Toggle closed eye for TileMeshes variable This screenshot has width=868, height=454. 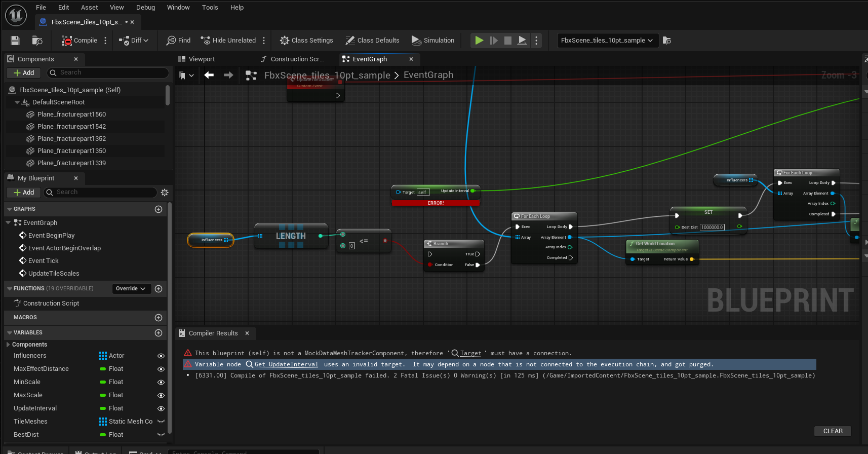[x=161, y=422]
